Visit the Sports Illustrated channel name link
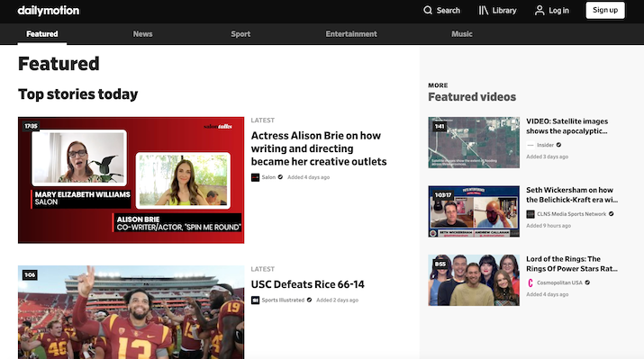The height and width of the screenshot is (359, 644). tap(283, 301)
